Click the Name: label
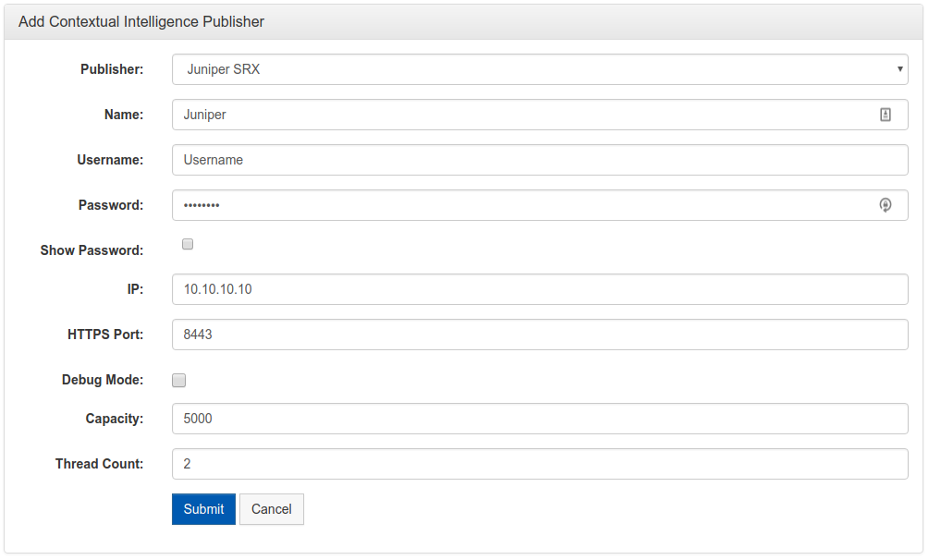The image size is (929, 560). 124,115
